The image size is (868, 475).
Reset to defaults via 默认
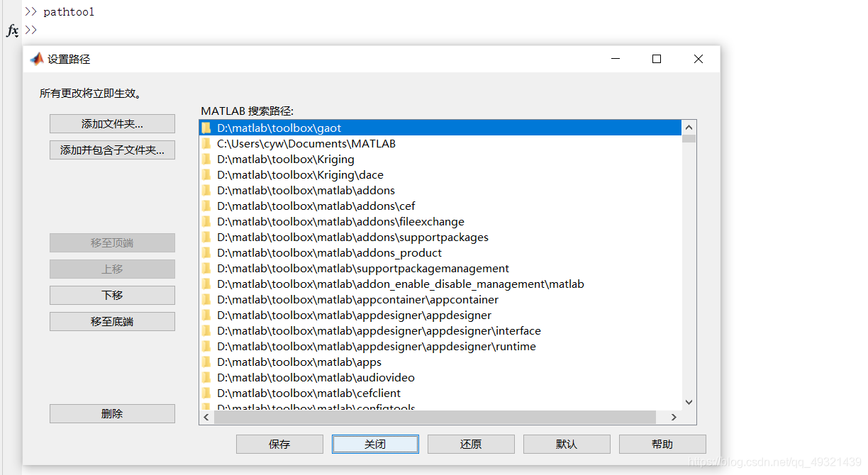pos(567,444)
